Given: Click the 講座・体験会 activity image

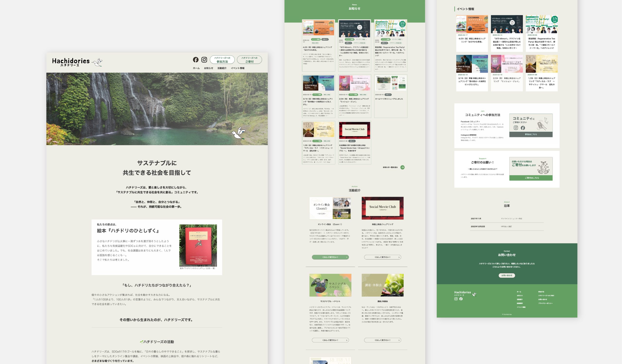Looking at the screenshot, I should pyautogui.click(x=383, y=285).
